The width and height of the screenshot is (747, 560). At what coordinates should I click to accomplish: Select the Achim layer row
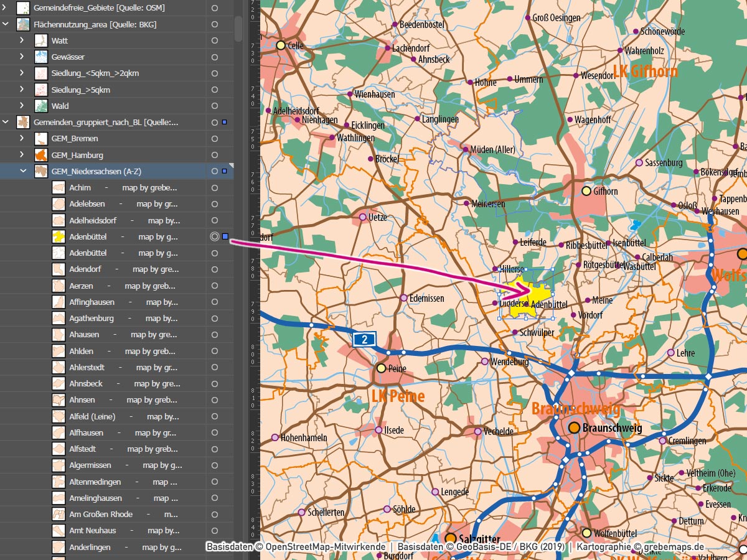click(125, 187)
